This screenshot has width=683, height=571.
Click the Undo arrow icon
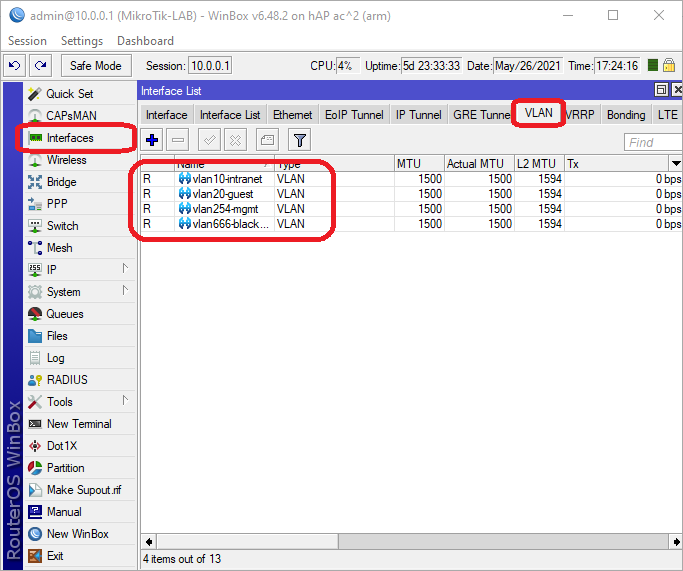[14, 66]
